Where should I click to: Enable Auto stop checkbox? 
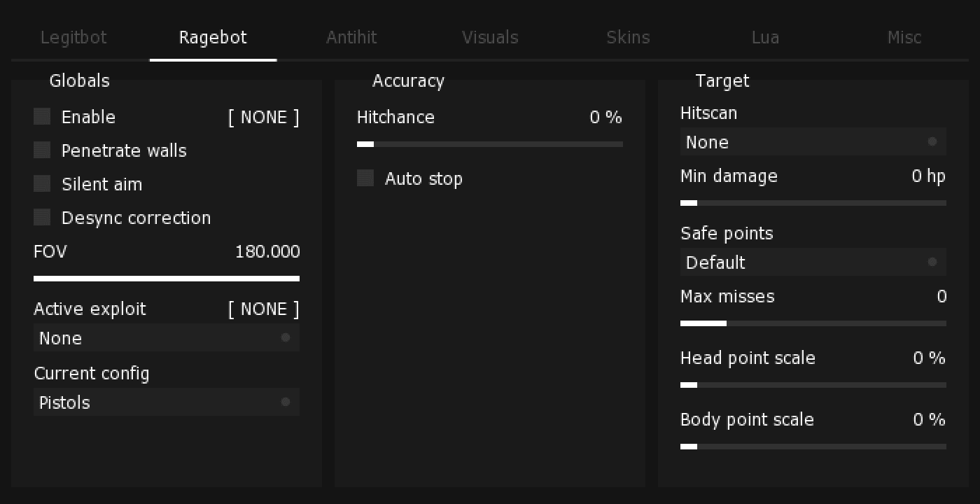pyautogui.click(x=365, y=178)
